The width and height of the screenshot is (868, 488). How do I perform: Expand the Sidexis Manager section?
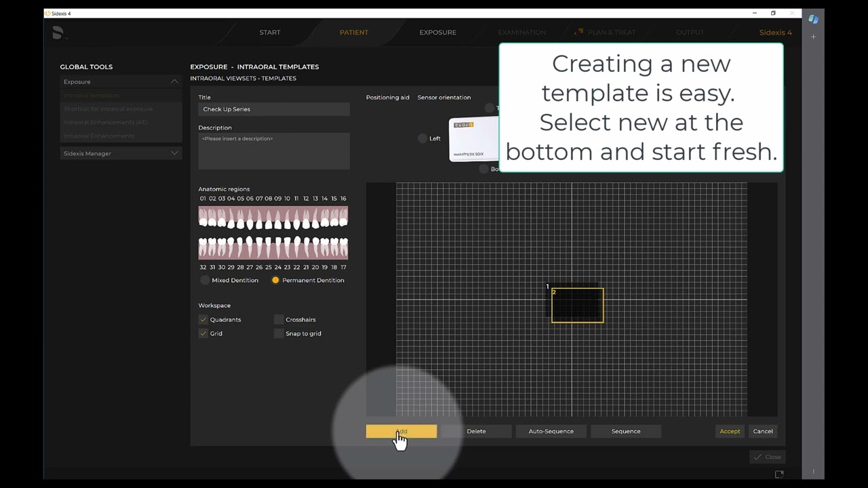[x=121, y=153]
